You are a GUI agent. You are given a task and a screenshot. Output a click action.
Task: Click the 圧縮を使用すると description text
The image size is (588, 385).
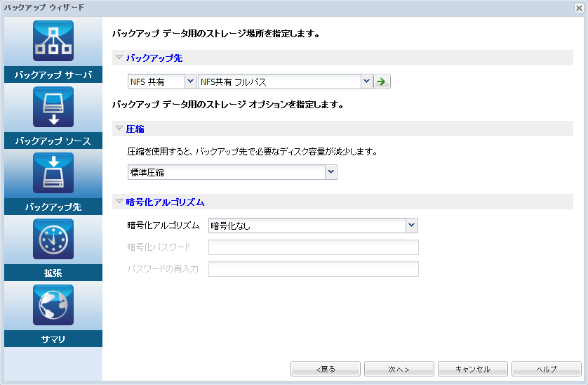pyautogui.click(x=253, y=152)
